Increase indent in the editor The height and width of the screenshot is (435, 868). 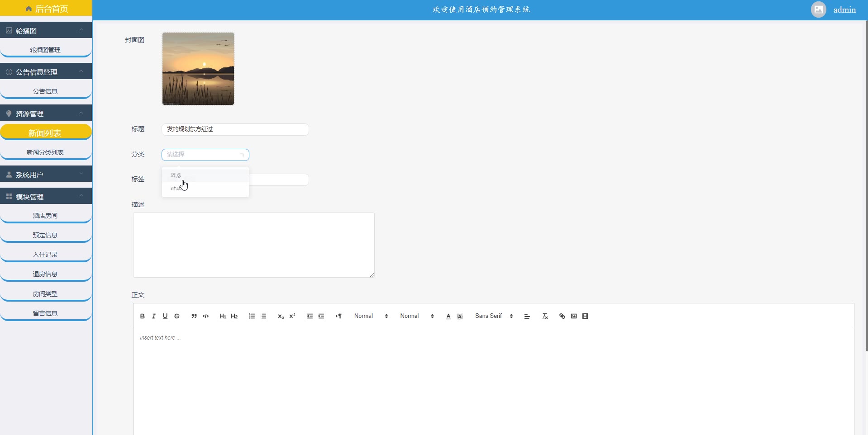click(321, 316)
